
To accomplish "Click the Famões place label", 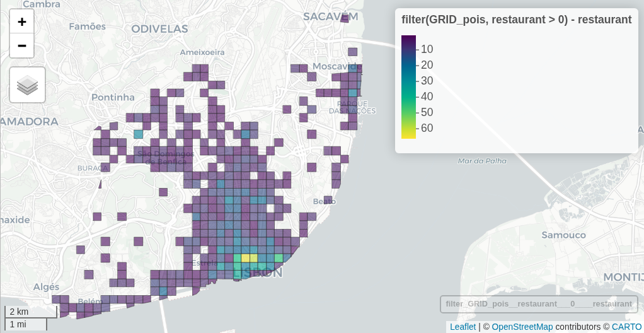I will [x=84, y=26].
